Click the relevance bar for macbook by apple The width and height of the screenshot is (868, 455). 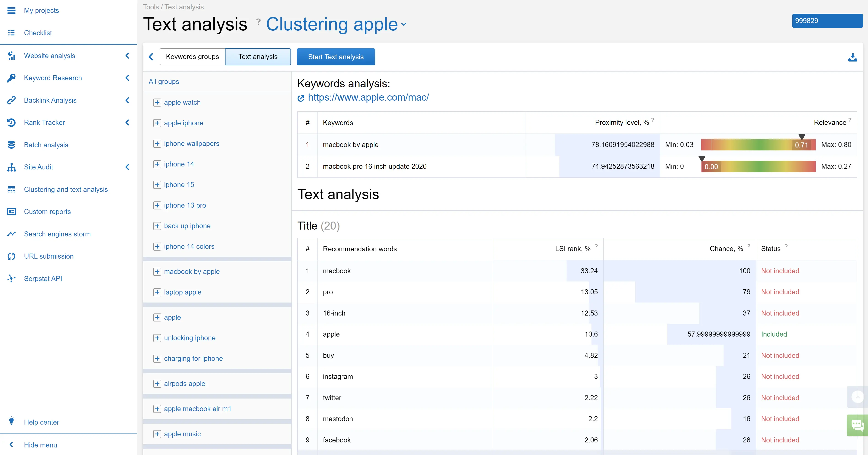click(758, 145)
